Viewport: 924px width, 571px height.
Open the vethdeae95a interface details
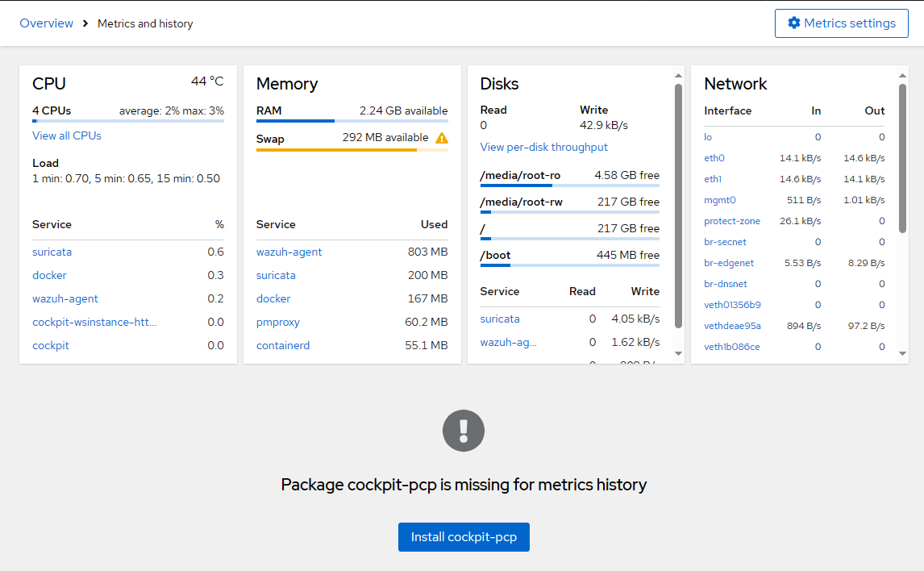click(x=732, y=326)
